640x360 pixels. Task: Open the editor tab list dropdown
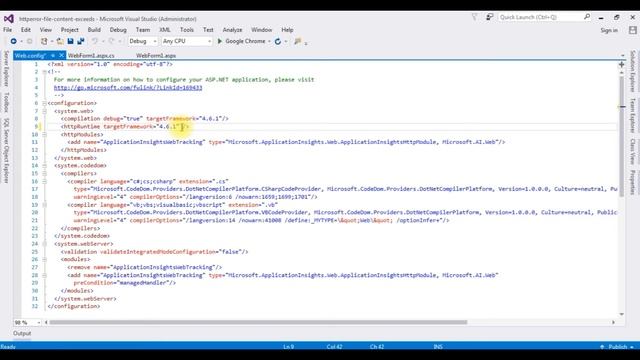[622, 56]
